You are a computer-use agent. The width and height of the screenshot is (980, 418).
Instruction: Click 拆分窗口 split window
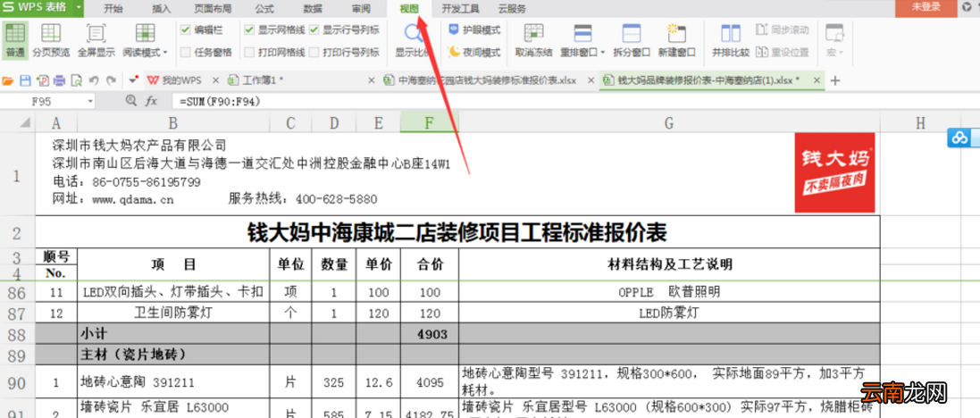coord(632,40)
